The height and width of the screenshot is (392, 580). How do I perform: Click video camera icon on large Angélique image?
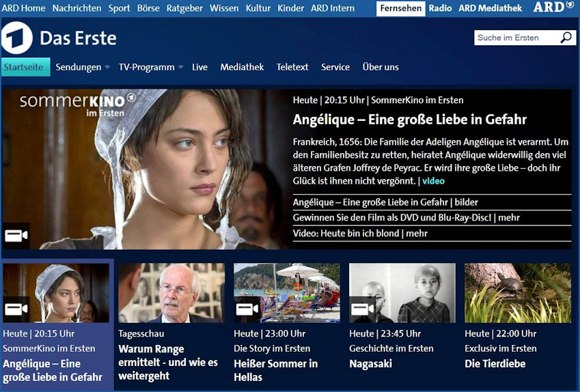16,236
